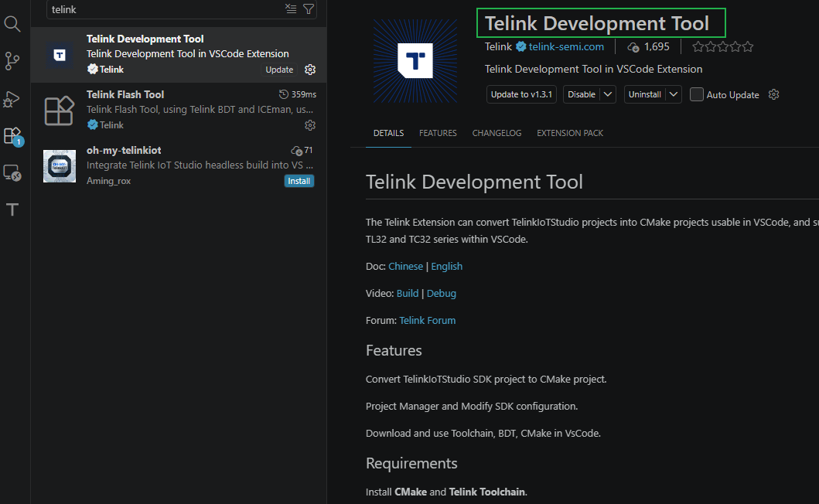Open the Telink Forum link
This screenshot has height=504, width=819.
(427, 321)
